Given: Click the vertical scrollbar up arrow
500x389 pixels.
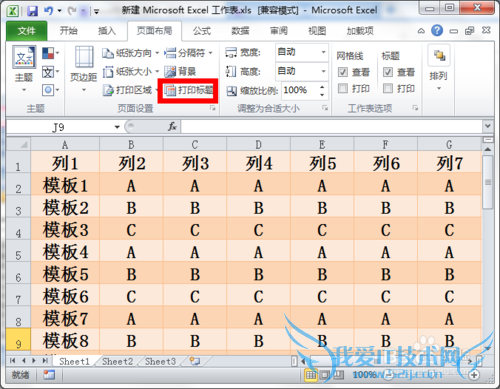Looking at the screenshot, I should click(488, 149).
